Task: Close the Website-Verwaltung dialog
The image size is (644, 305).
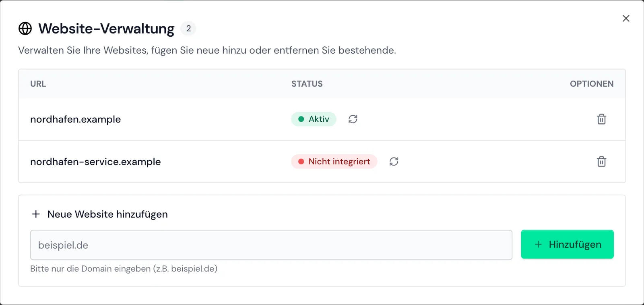Action: pyautogui.click(x=626, y=19)
